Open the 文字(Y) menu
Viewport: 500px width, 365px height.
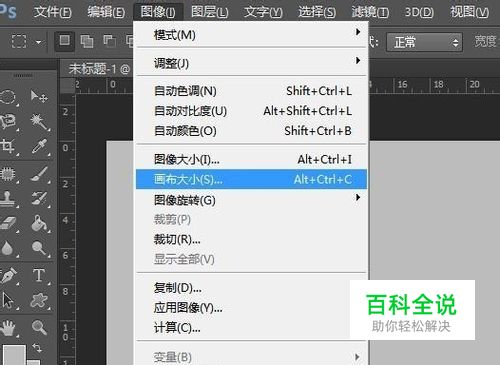[263, 12]
